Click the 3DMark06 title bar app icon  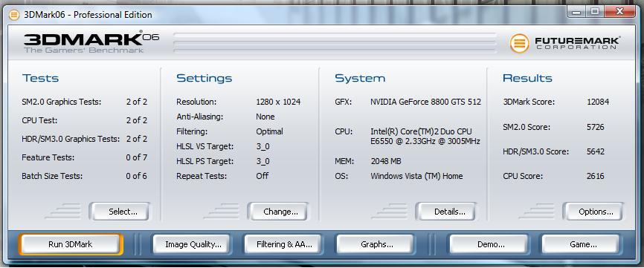[x=14, y=15]
